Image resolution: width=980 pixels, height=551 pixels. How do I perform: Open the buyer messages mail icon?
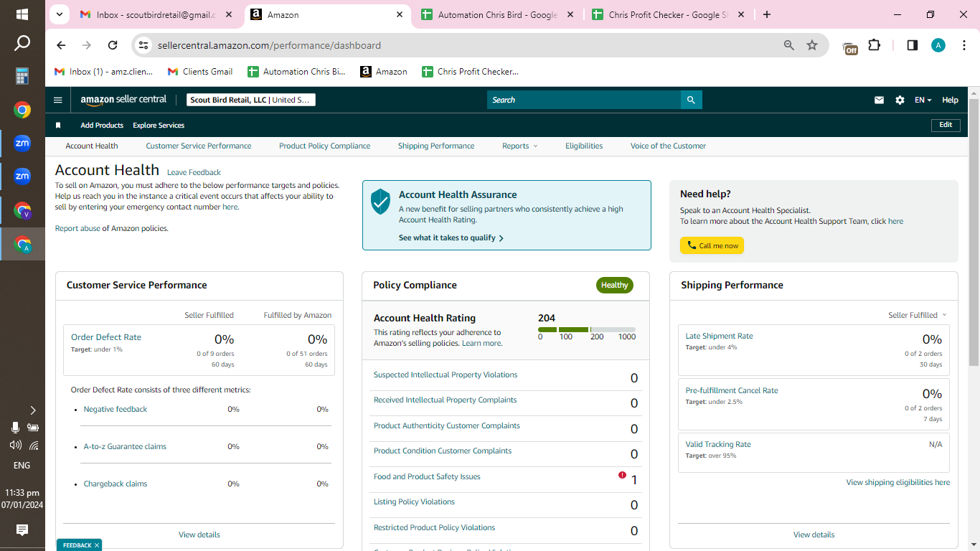879,100
